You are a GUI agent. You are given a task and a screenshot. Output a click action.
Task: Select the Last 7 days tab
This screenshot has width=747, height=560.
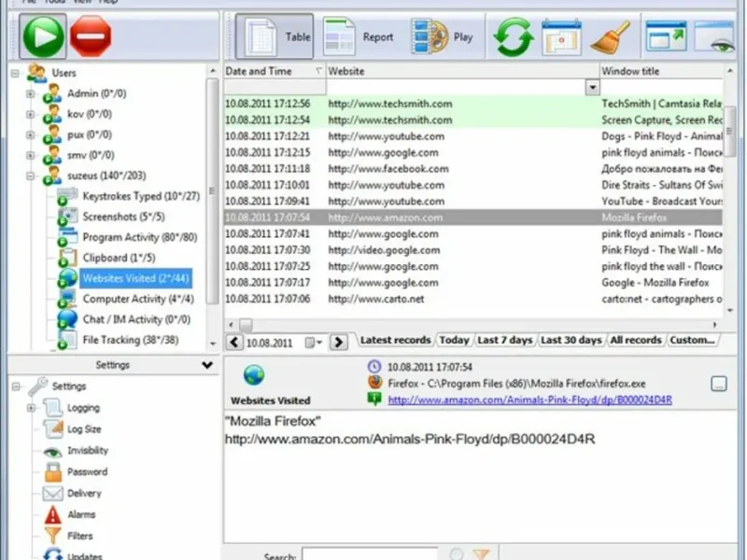504,340
